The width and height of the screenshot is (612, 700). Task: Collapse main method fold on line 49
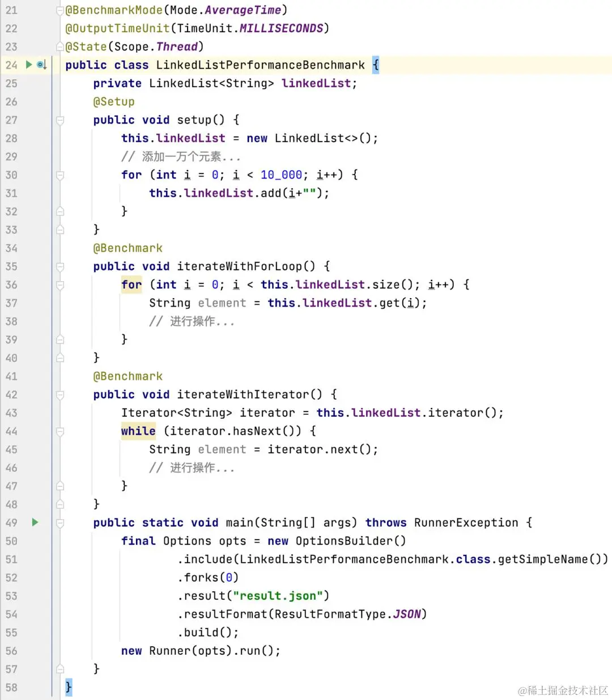(x=60, y=523)
